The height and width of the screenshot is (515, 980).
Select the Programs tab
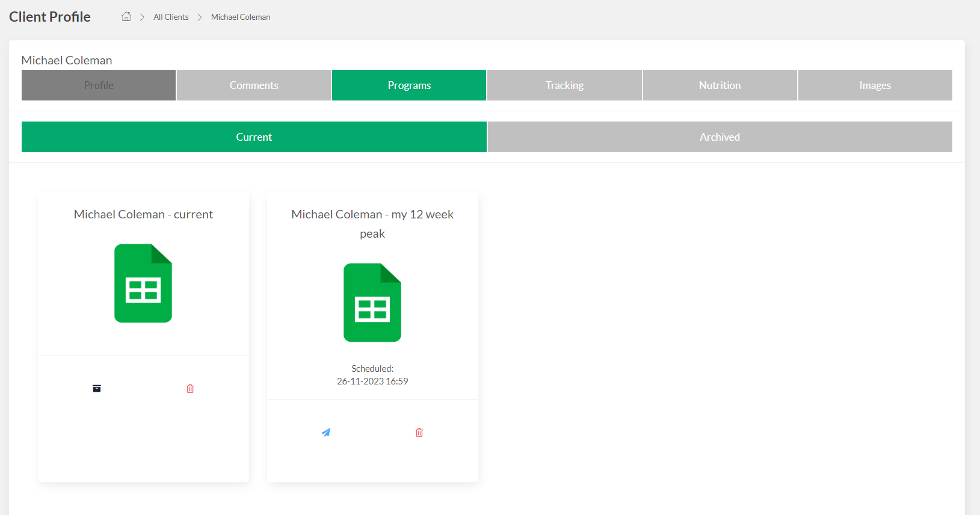pyautogui.click(x=409, y=85)
